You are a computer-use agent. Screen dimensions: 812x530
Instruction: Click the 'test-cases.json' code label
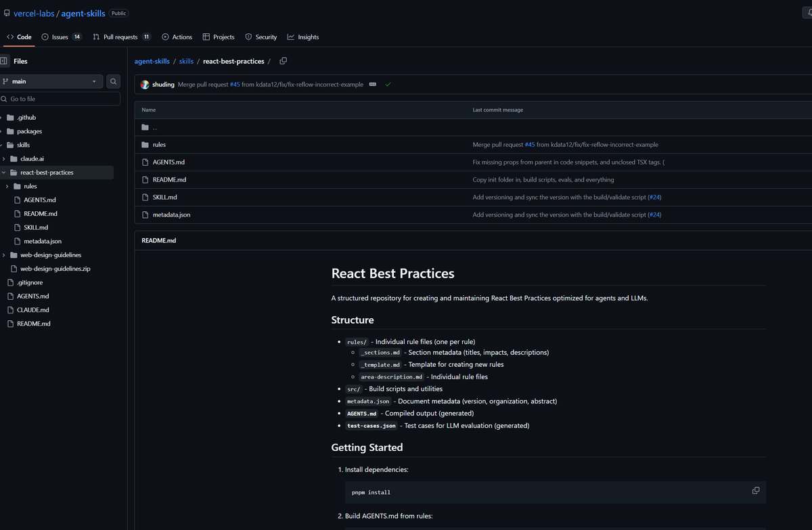pos(371,426)
